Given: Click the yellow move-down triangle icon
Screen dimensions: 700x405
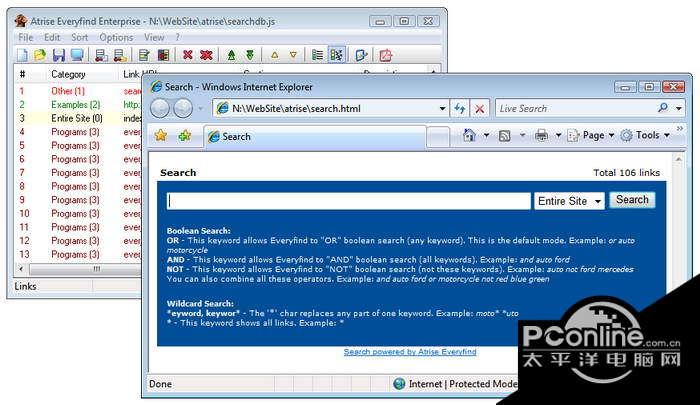Looking at the screenshot, I should 293,55.
